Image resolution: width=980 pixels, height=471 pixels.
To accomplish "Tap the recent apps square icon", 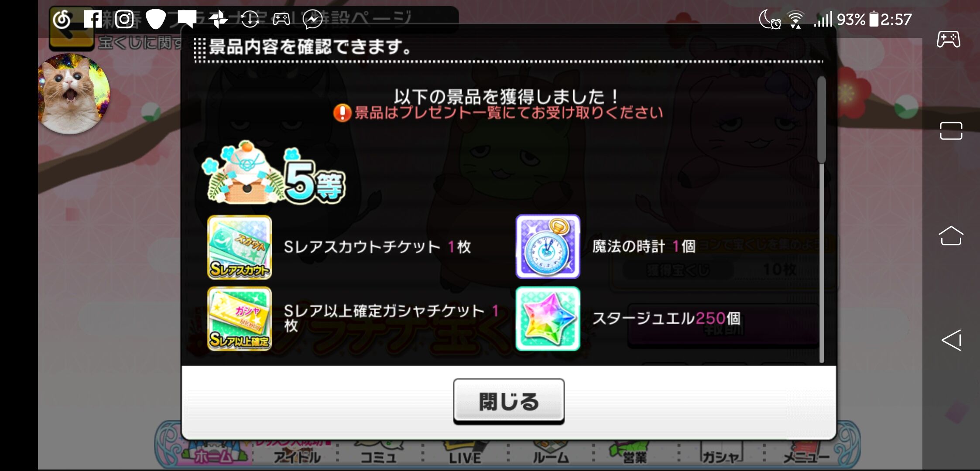I will 951,130.
